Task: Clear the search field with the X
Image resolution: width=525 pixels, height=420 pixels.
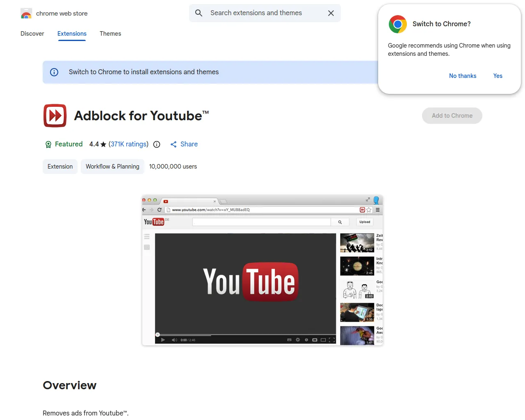Action: point(331,13)
